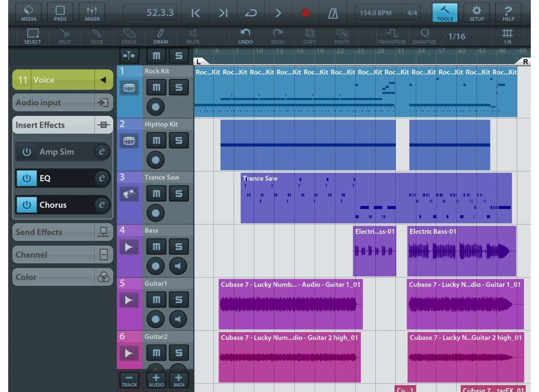Viewport: 539px width, 392px height.
Task: Expand the Audio input section
Action: tap(63, 103)
